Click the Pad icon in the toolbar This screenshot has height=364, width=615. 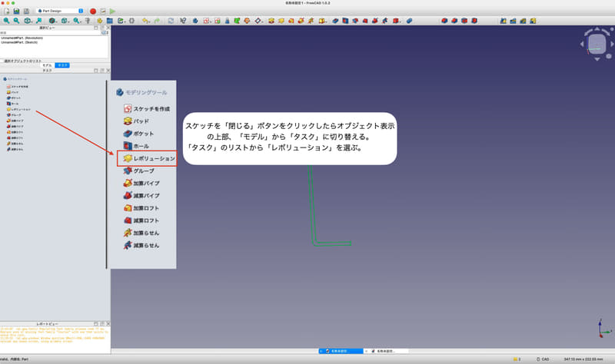pyautogui.click(x=271, y=21)
